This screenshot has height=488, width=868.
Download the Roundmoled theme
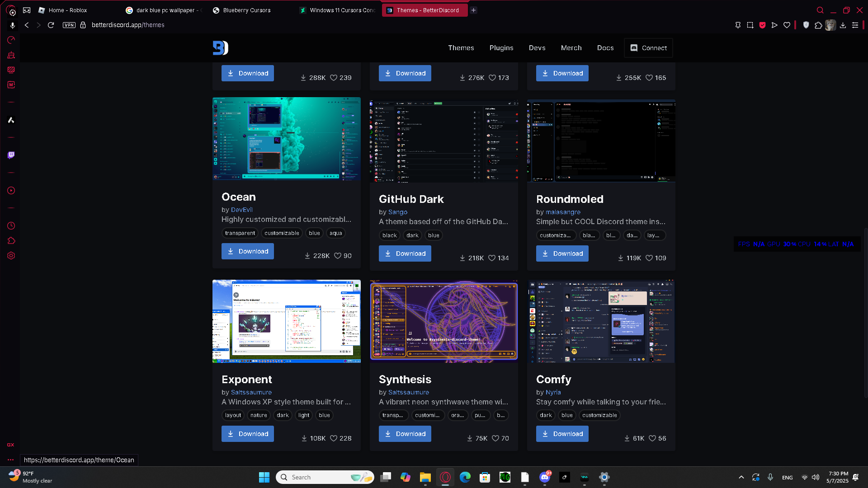tap(562, 253)
